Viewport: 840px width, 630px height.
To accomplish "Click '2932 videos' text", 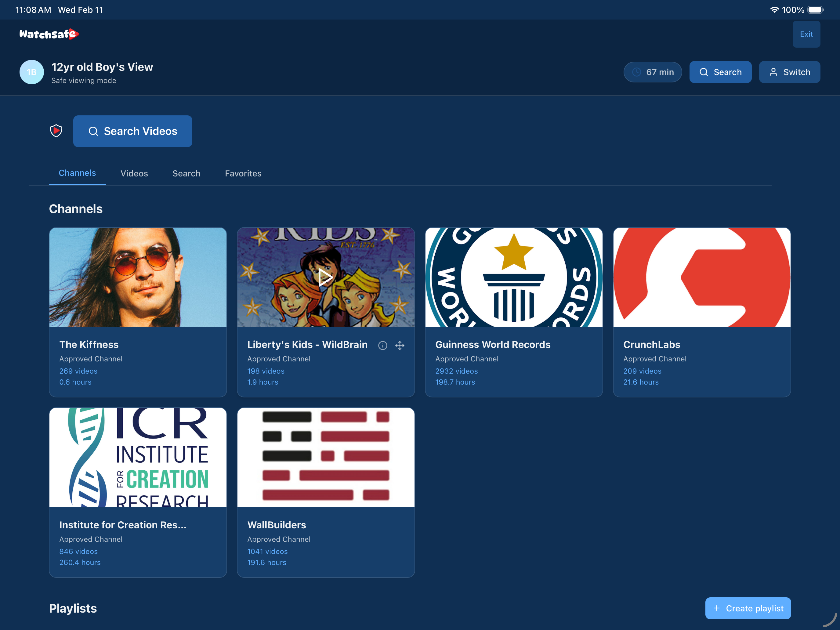I will [x=456, y=371].
